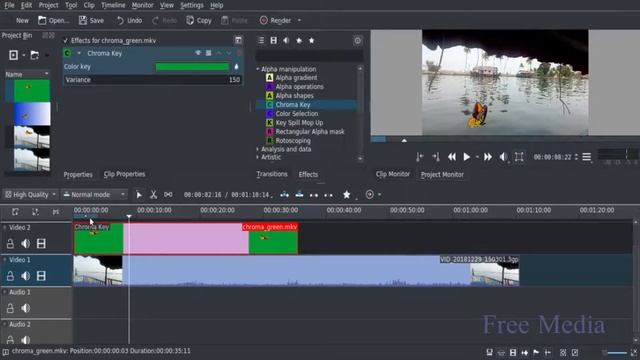Set zone out point on monitor
Image resolution: width=640 pixels, height=360 pixels.
pyautogui.click(x=436, y=157)
